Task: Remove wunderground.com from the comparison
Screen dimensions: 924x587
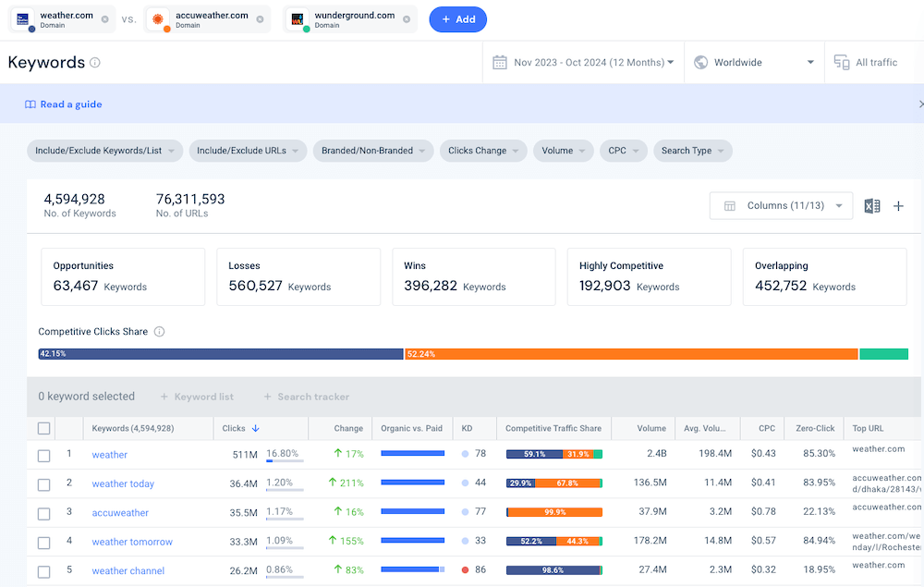Action: pyautogui.click(x=406, y=19)
